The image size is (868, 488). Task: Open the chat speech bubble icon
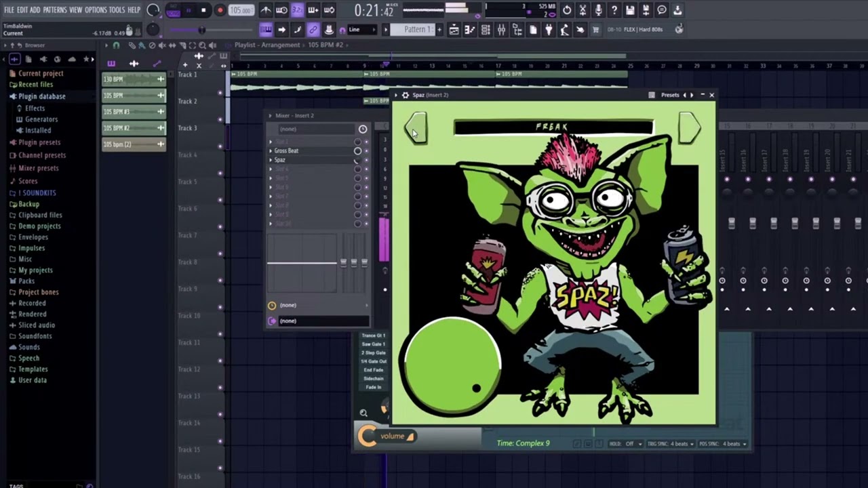pos(661,10)
